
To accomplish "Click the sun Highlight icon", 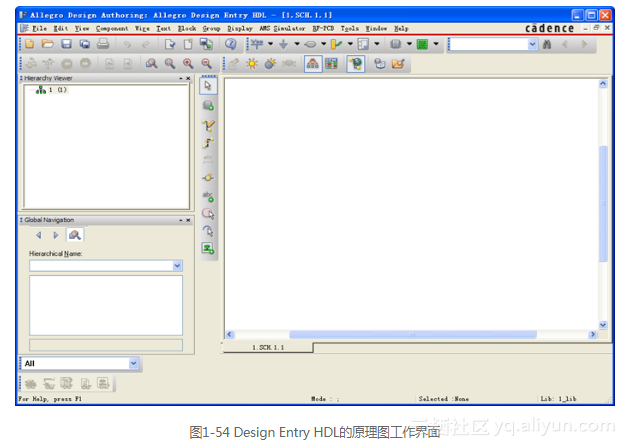I will 252,63.
